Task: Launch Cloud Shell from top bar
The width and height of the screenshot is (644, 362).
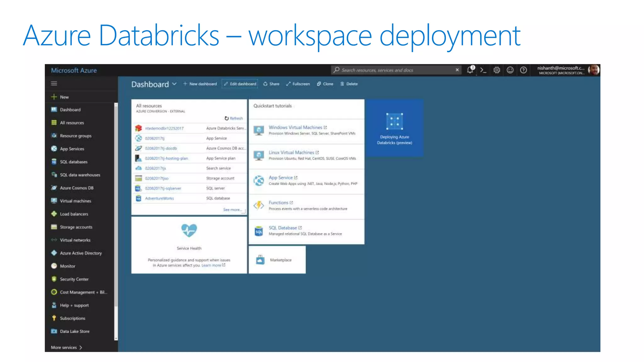Action: 483,70
